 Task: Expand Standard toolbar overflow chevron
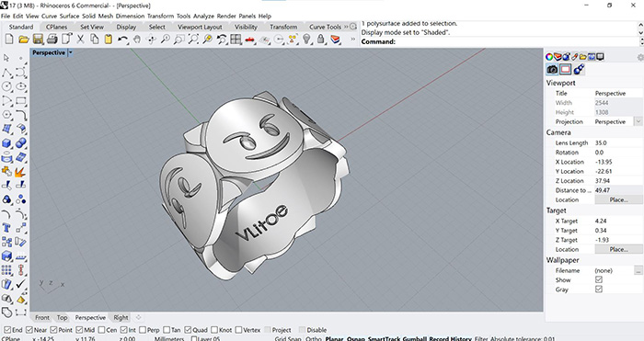tap(352, 40)
